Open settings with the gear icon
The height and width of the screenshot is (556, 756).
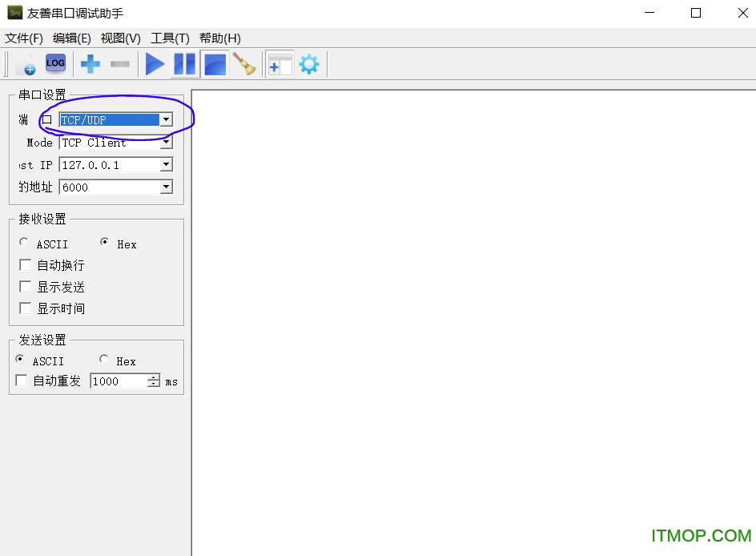pos(309,64)
